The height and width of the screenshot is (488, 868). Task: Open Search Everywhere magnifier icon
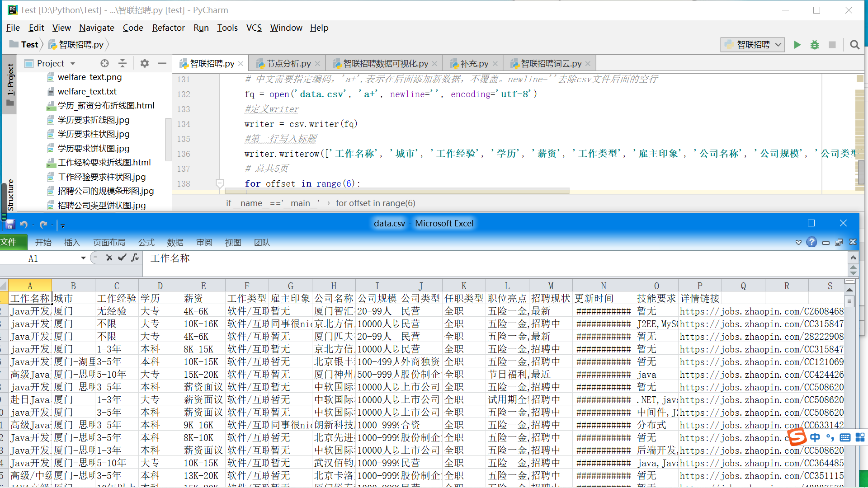[x=854, y=45]
